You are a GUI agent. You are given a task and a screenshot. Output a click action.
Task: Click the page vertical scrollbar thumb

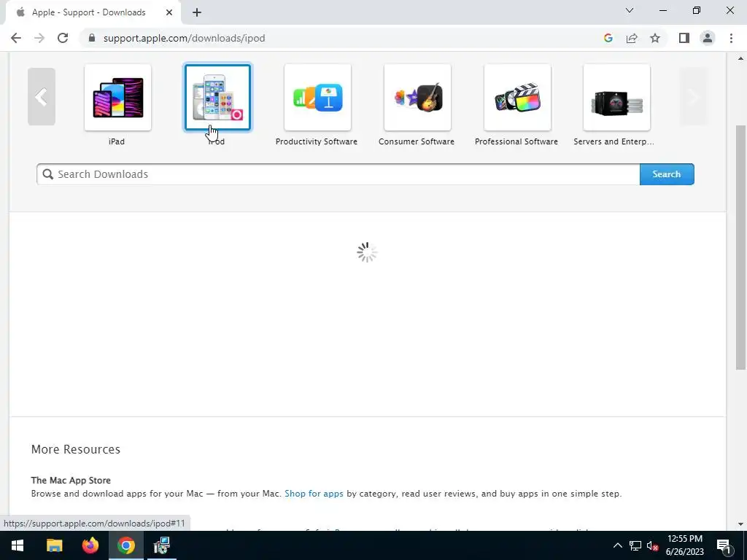click(x=740, y=248)
